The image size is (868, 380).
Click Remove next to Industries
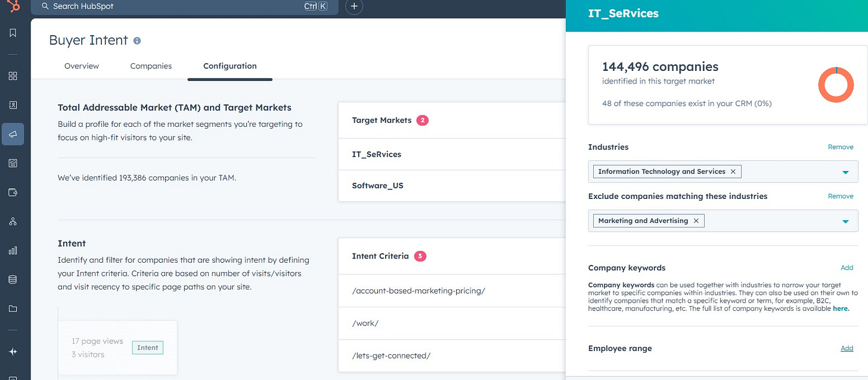(x=841, y=147)
